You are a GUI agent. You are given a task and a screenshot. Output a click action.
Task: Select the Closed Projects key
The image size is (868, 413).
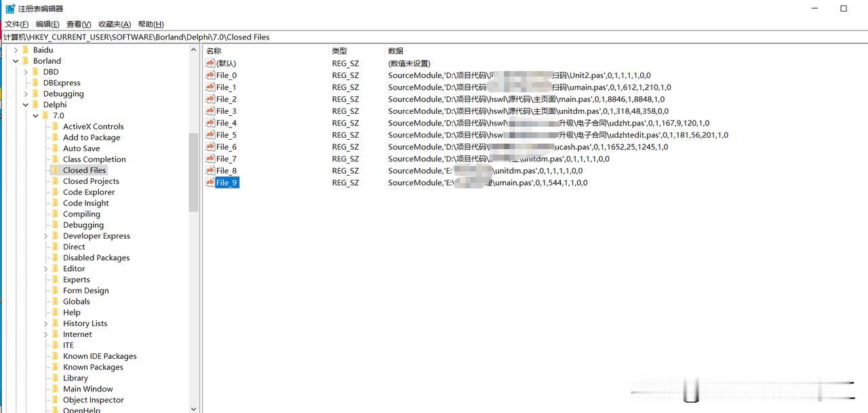tap(91, 181)
